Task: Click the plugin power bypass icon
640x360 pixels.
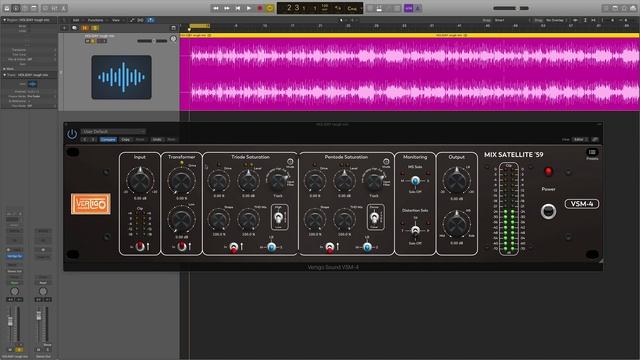Action: point(72,134)
